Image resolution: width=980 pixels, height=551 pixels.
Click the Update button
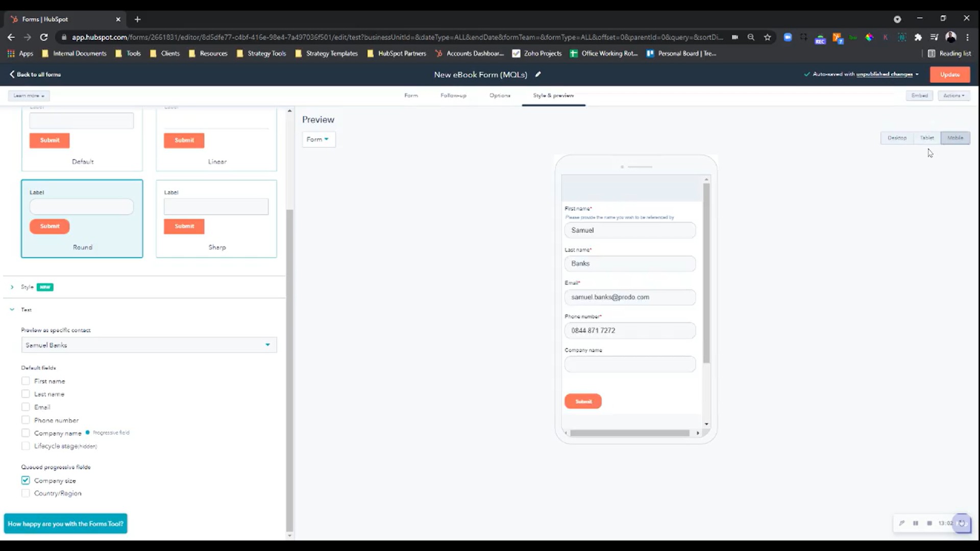click(x=950, y=74)
